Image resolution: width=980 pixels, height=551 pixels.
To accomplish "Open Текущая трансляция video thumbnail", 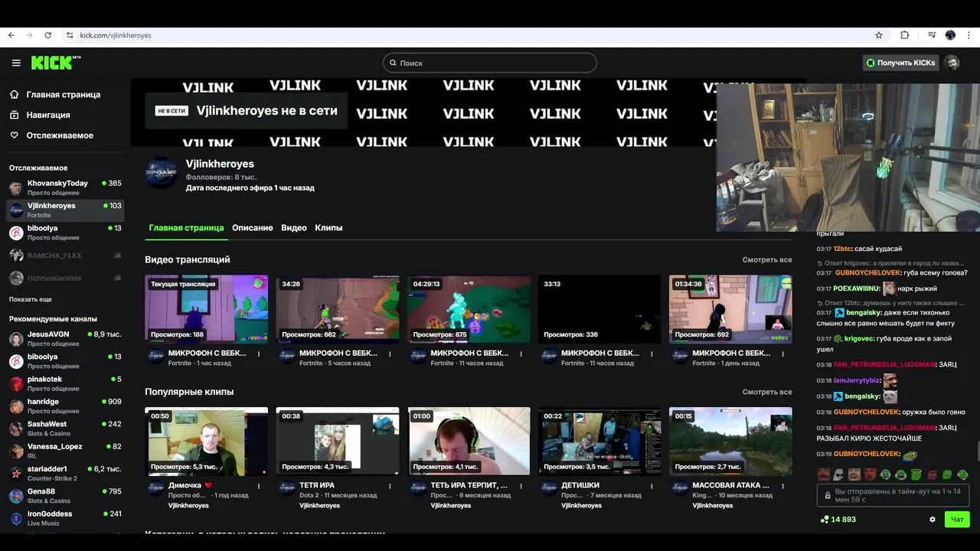I will tap(207, 309).
